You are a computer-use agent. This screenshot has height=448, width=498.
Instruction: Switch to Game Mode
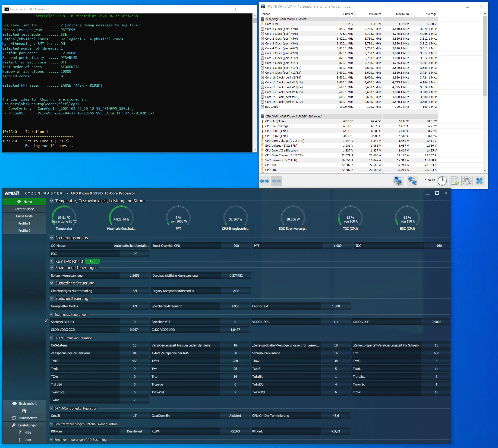[24, 216]
